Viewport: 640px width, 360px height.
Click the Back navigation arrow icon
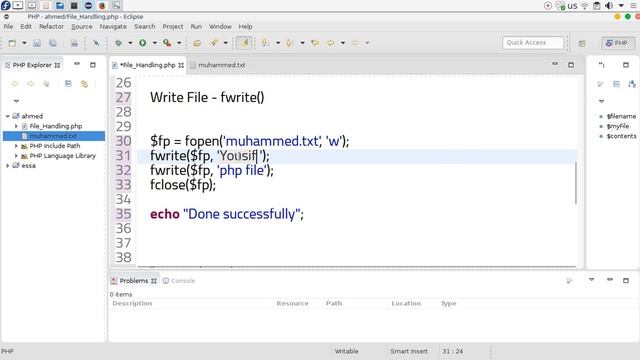click(331, 43)
